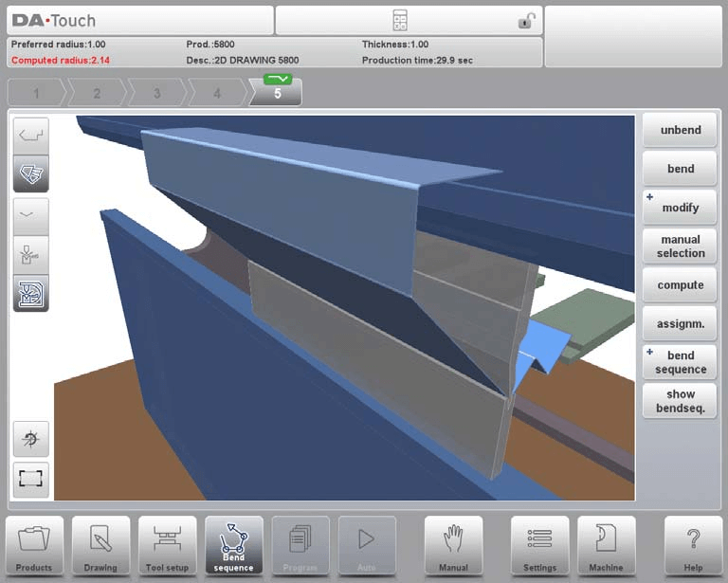
Task: Start Auto mode
Action: tap(367, 546)
